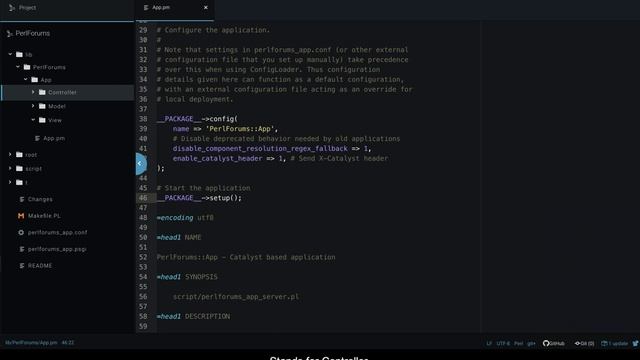
Task: Click 'script/perlforums_app_server.pl' text on line 56
Action: tap(236, 297)
